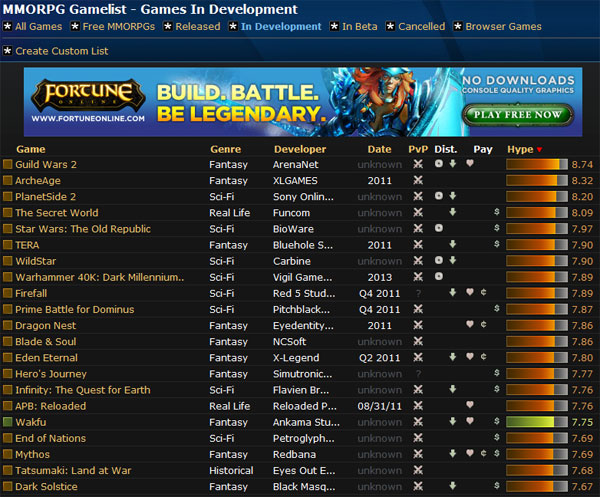Click the hype rating bar for WildStar
600x497 pixels.
pos(536,261)
